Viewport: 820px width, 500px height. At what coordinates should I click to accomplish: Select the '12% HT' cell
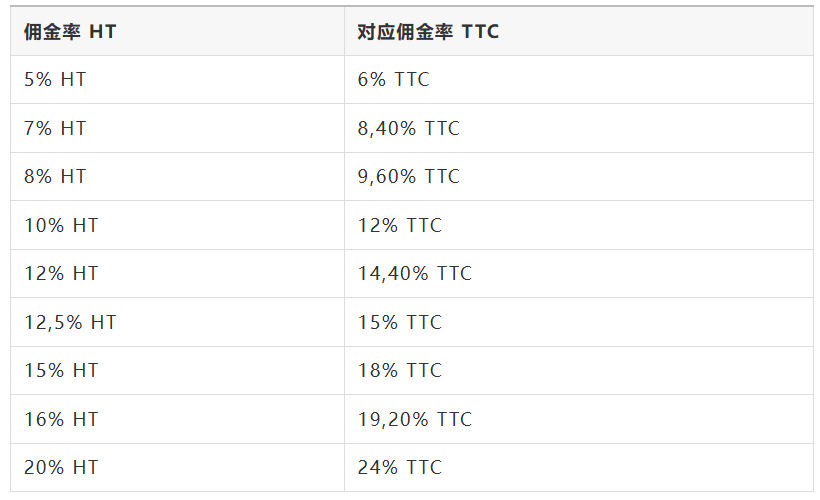click(x=61, y=273)
